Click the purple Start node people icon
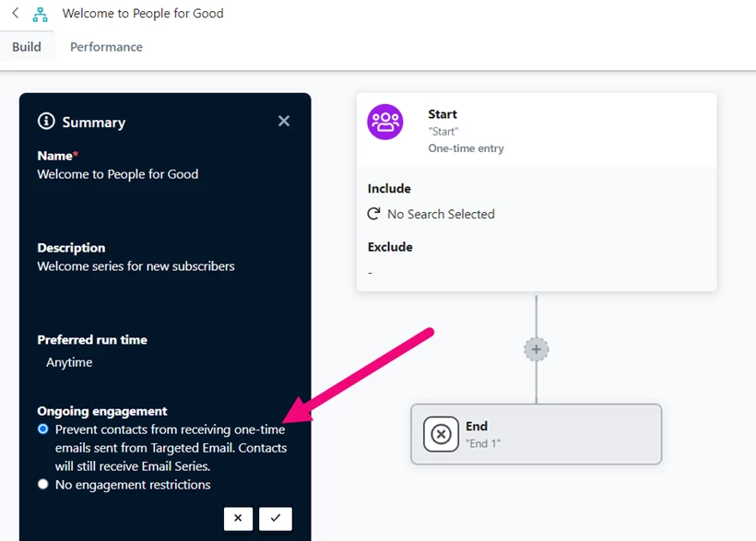 (x=384, y=122)
